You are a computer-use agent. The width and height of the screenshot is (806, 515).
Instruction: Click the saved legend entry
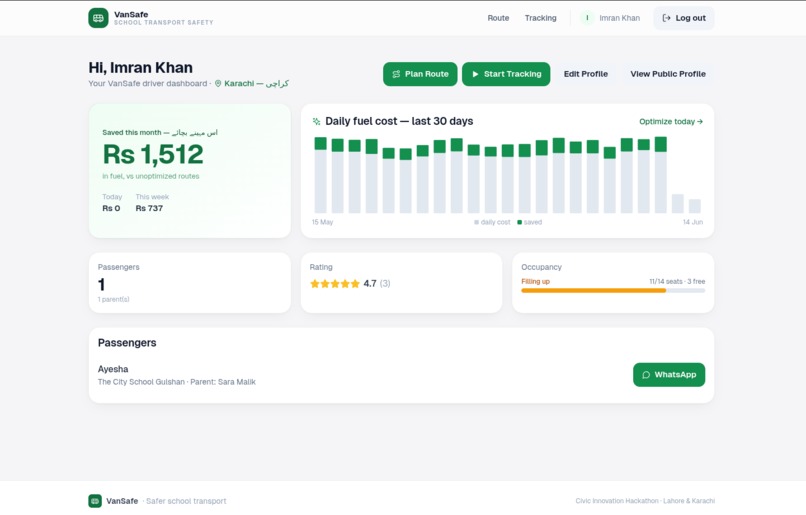click(x=529, y=222)
